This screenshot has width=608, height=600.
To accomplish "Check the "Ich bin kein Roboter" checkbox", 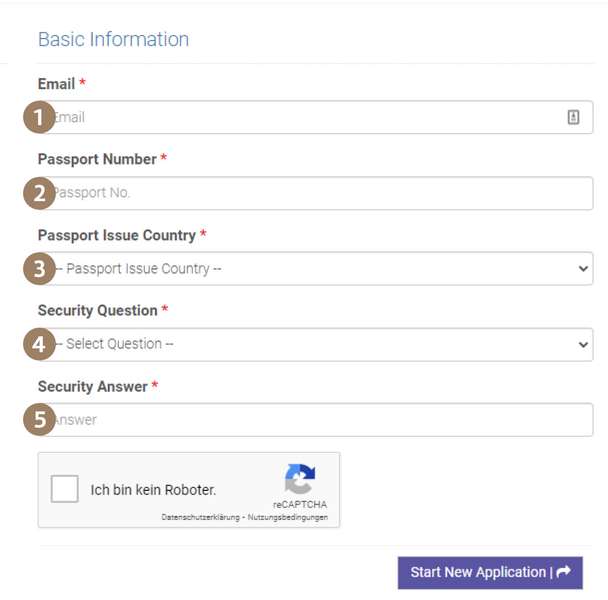I will pyautogui.click(x=65, y=489).
